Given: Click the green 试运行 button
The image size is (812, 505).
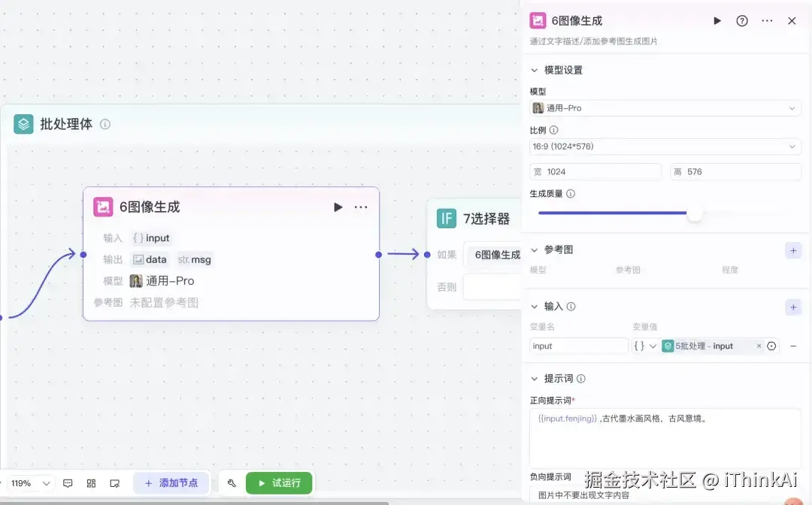Looking at the screenshot, I should [279, 482].
